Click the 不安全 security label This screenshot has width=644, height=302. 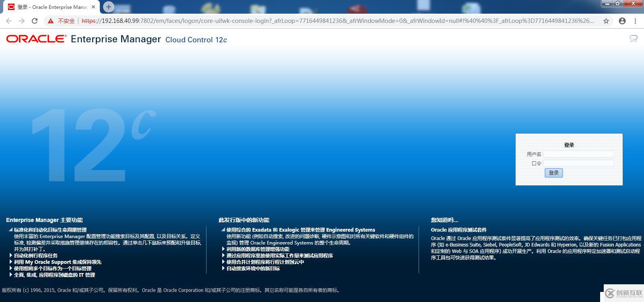(x=66, y=21)
